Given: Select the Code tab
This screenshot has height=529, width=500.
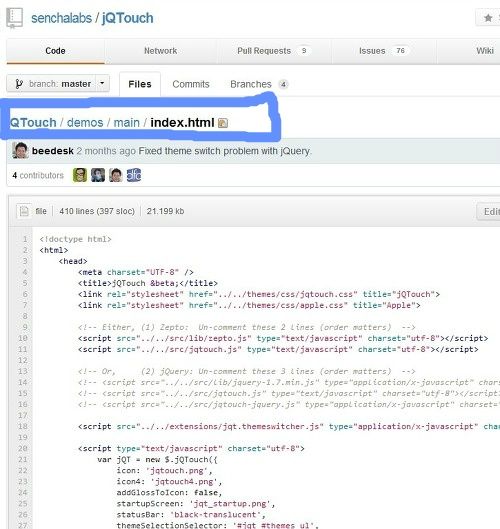Looking at the screenshot, I should click(55, 51).
